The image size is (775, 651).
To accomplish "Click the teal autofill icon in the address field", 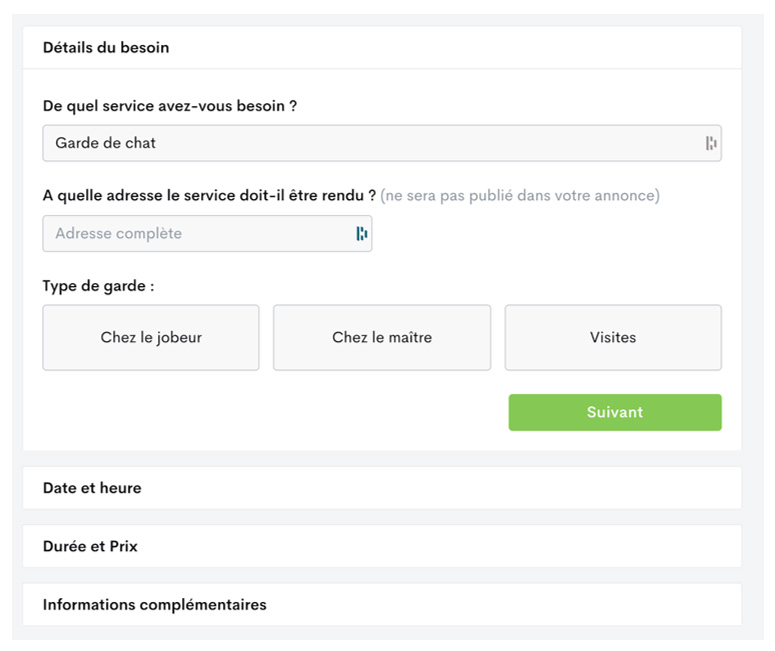I will point(361,234).
